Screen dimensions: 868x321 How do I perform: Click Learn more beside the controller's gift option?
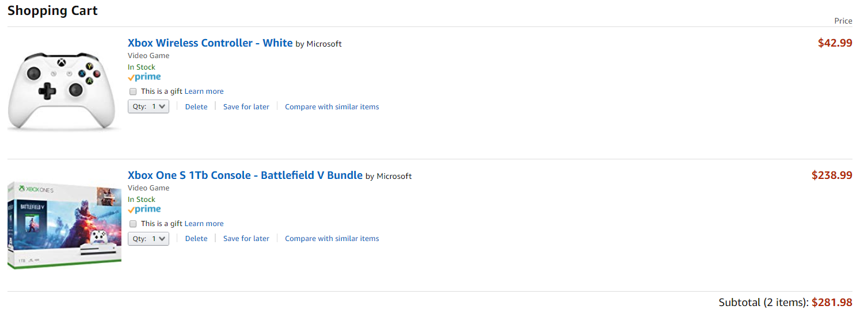[204, 91]
